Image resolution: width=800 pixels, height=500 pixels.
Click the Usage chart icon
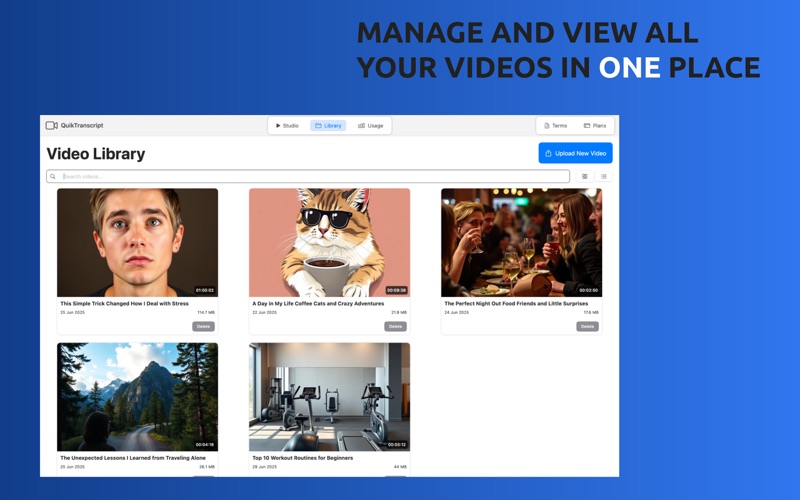point(361,126)
